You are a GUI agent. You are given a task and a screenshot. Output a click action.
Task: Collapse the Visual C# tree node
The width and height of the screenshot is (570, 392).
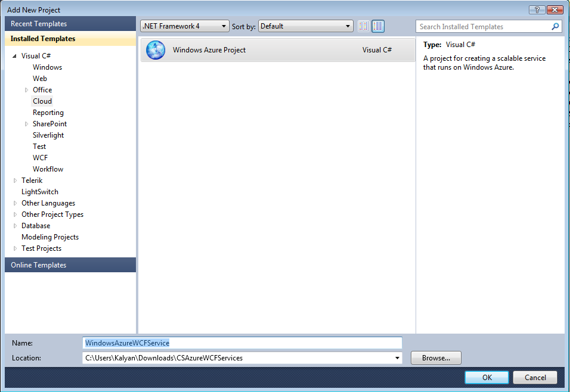point(14,56)
